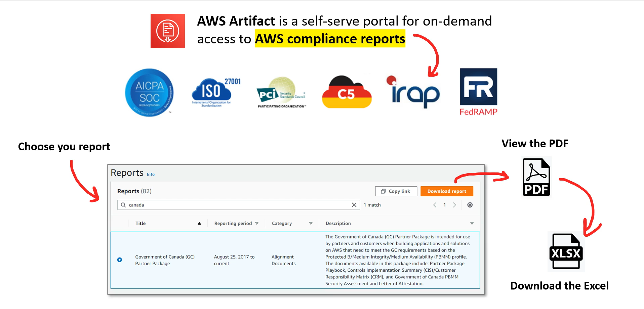
Task: Click the Government of Canada (GC) Partner Package title
Action: tap(165, 260)
